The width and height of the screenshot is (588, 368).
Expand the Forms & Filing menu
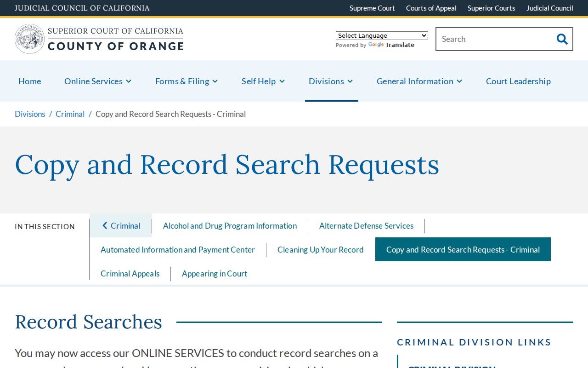pyautogui.click(x=187, y=81)
